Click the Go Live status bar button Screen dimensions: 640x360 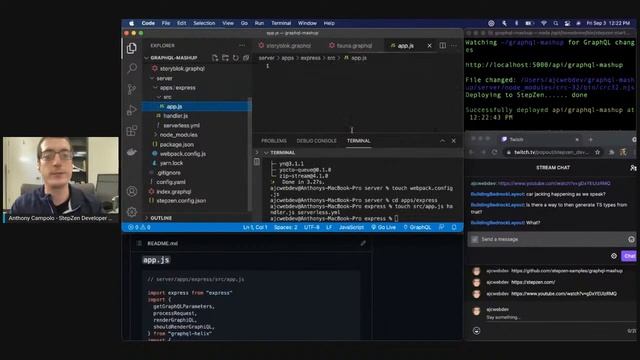(x=383, y=227)
